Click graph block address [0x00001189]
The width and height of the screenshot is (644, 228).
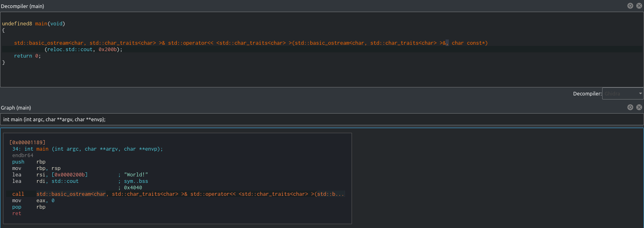27,143
